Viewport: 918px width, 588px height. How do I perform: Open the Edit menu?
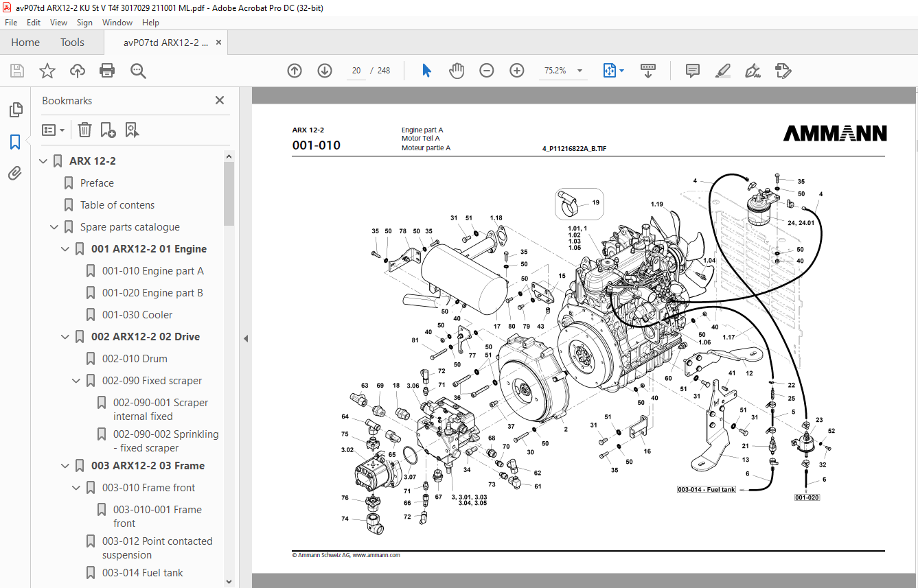(34, 22)
